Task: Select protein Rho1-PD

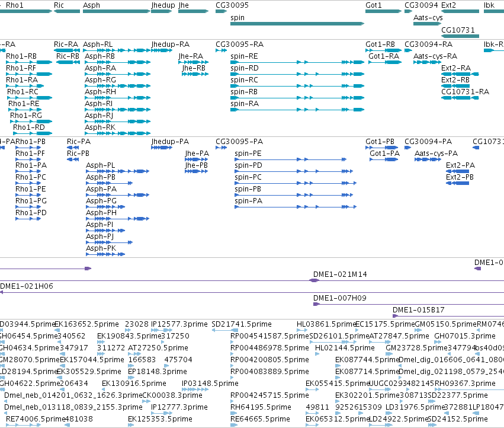Action: (28, 219)
